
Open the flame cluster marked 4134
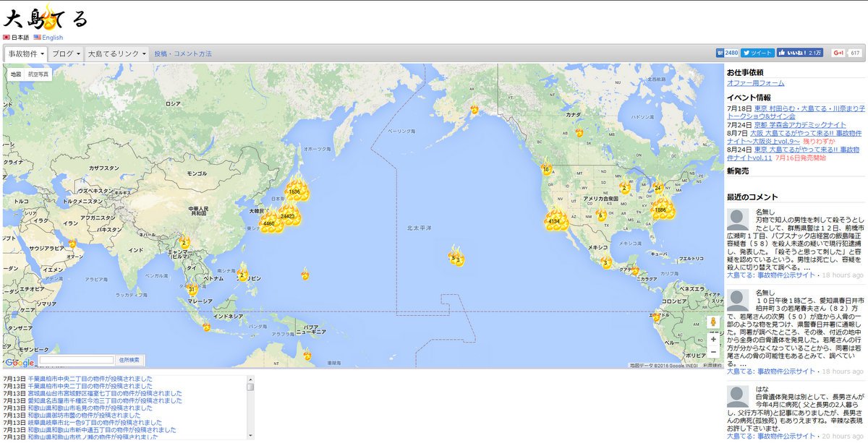(556, 219)
